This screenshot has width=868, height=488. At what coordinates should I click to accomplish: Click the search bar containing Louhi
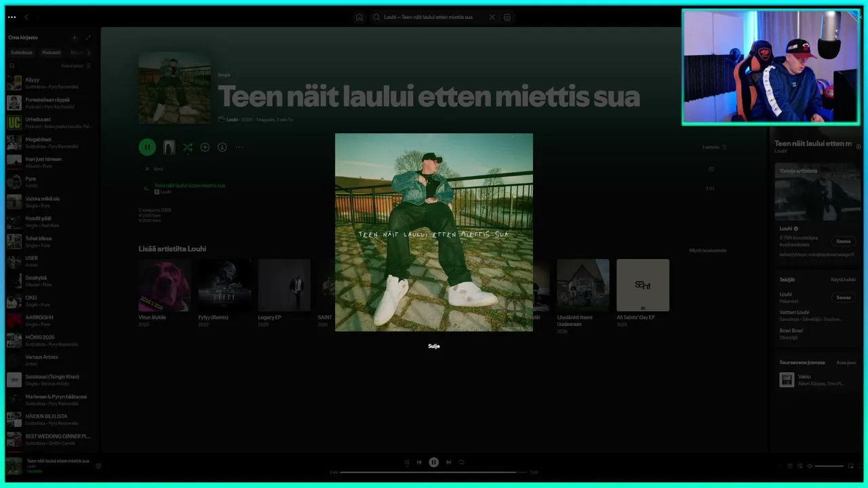(x=435, y=17)
